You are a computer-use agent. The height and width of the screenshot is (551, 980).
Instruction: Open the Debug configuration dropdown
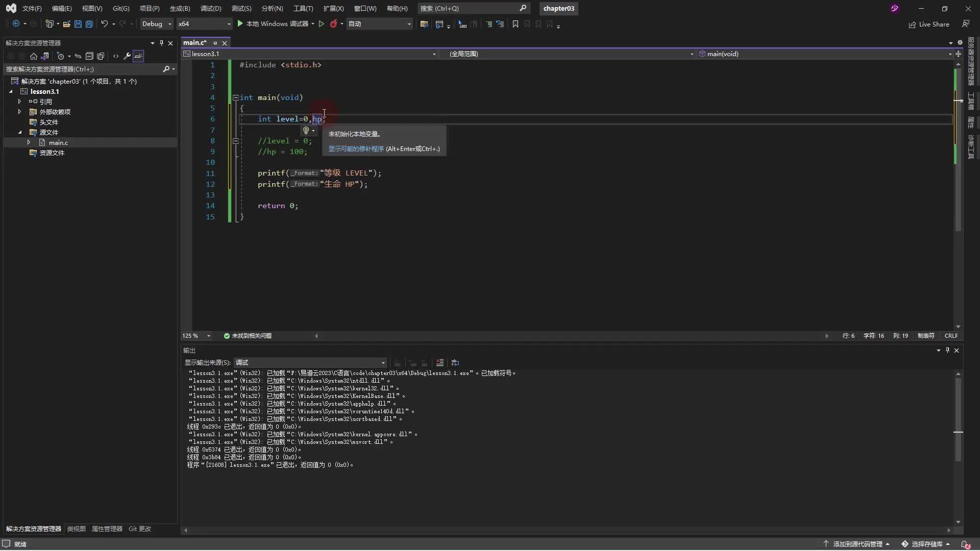[x=157, y=24]
